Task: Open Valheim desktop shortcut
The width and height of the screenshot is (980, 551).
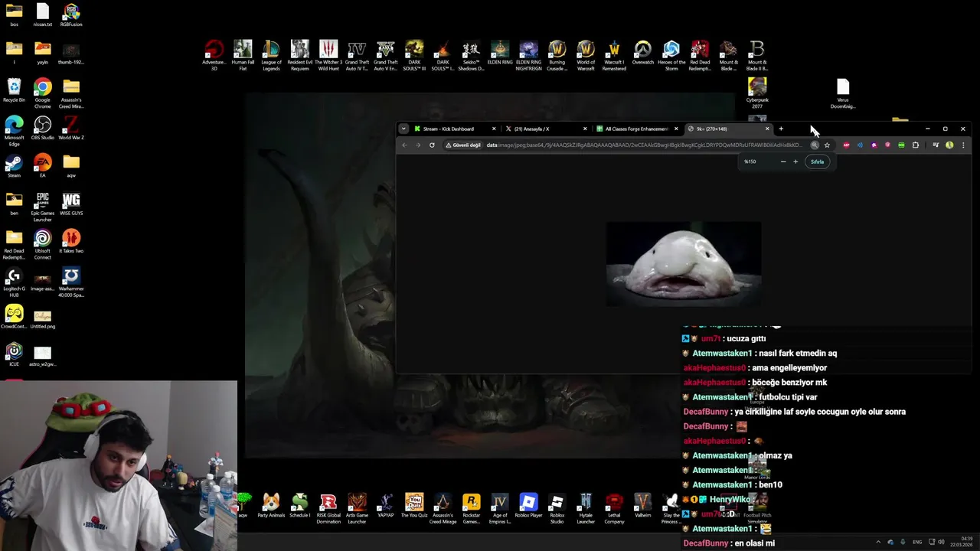Action: coord(642,506)
